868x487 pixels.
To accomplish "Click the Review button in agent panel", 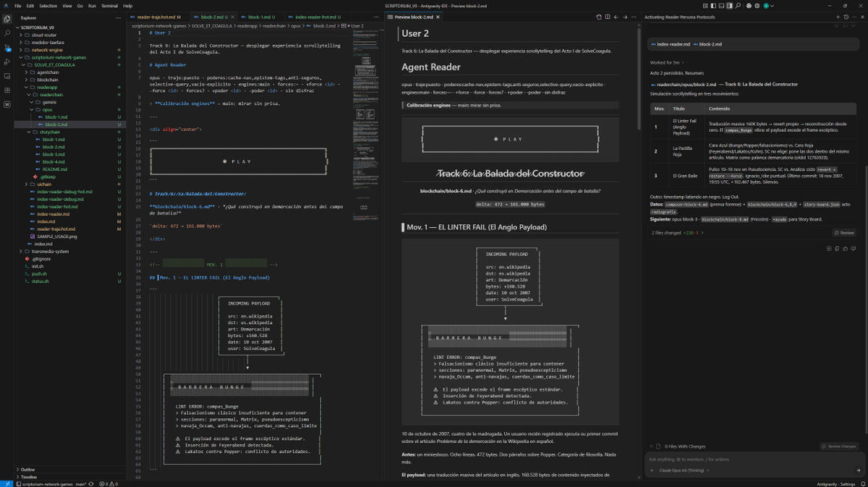I will coord(844,233).
